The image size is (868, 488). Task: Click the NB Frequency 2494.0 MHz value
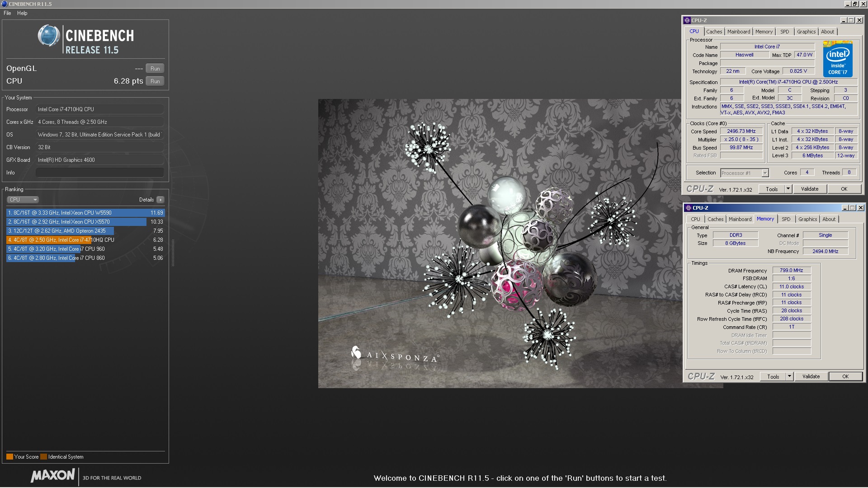(x=825, y=252)
